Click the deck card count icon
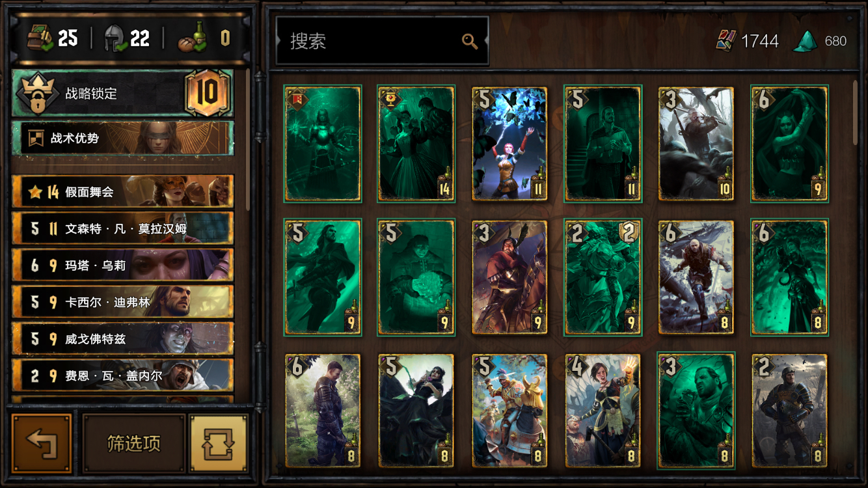This screenshot has width=868, height=488. 40,38
